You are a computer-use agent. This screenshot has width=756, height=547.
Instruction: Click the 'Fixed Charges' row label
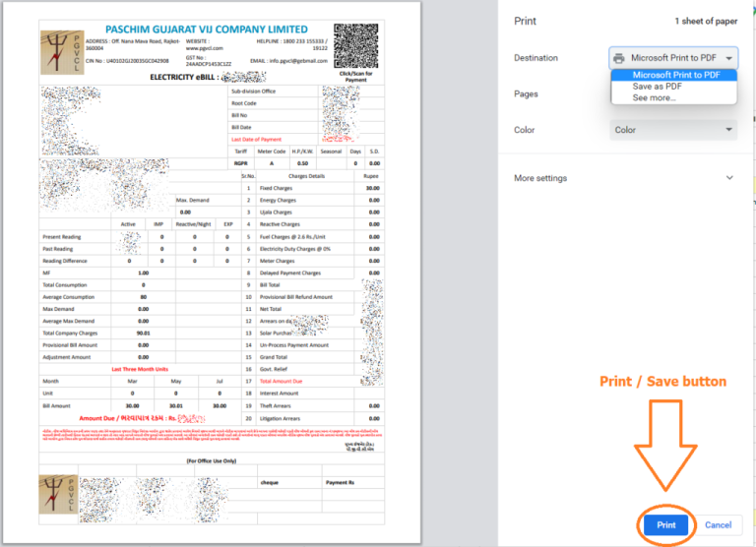[276, 189]
